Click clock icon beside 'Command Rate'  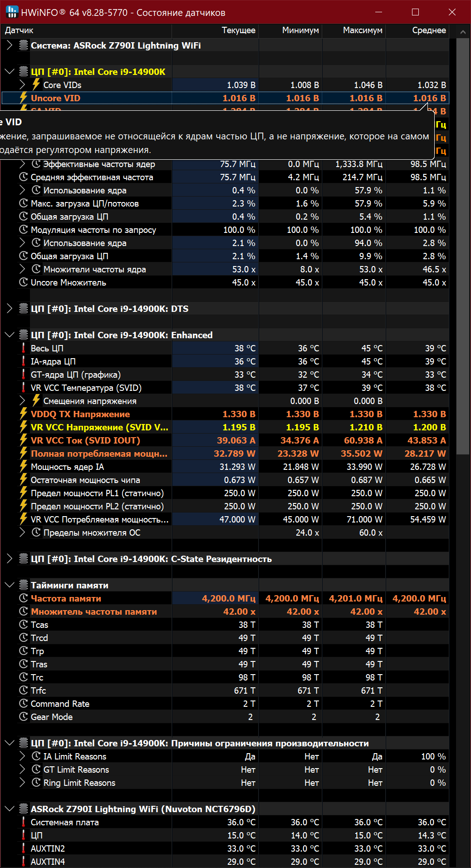click(24, 704)
